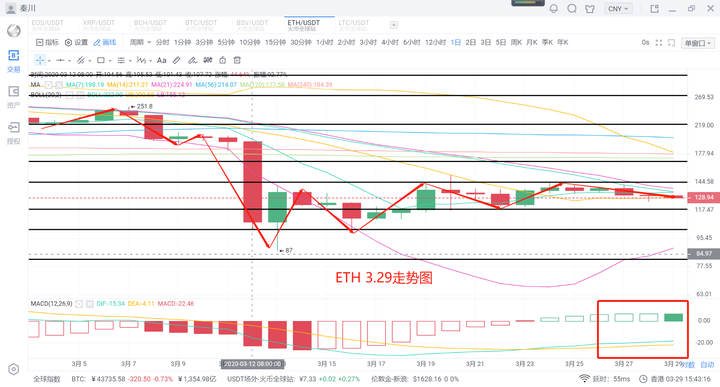This screenshot has height=387, width=720.
Task: Open MACD indicator settings gear
Action: 79,304
